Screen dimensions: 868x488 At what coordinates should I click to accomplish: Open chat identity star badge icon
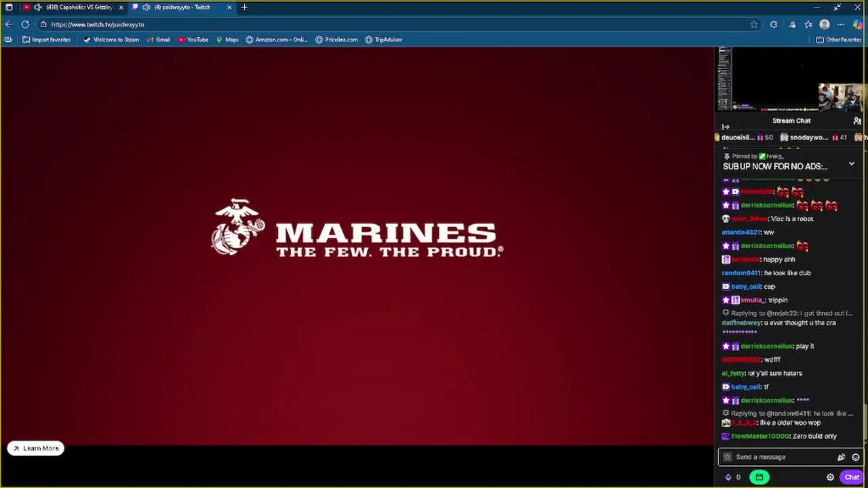728,457
